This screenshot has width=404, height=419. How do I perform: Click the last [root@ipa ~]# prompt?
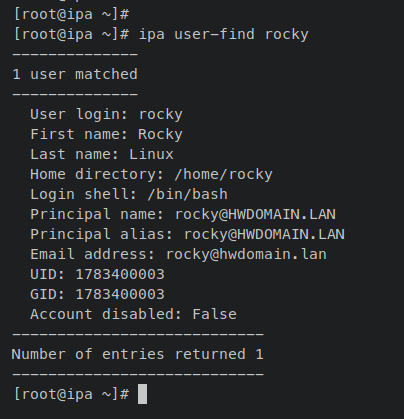coord(71,394)
